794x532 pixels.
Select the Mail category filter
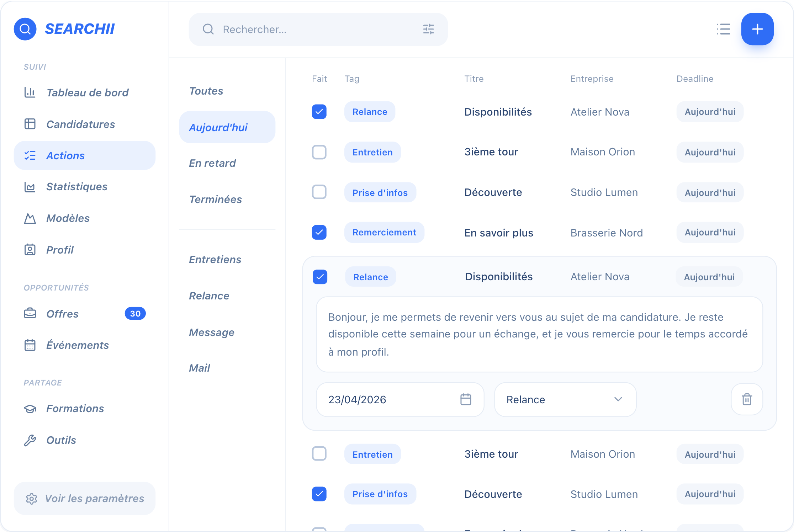(x=200, y=368)
